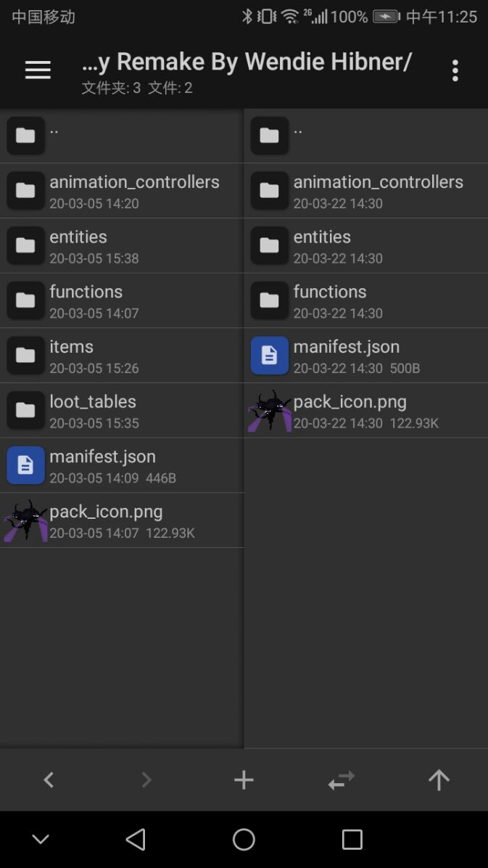488x868 pixels.
Task: Open loot_tables folder in left panel
Action: point(122,410)
